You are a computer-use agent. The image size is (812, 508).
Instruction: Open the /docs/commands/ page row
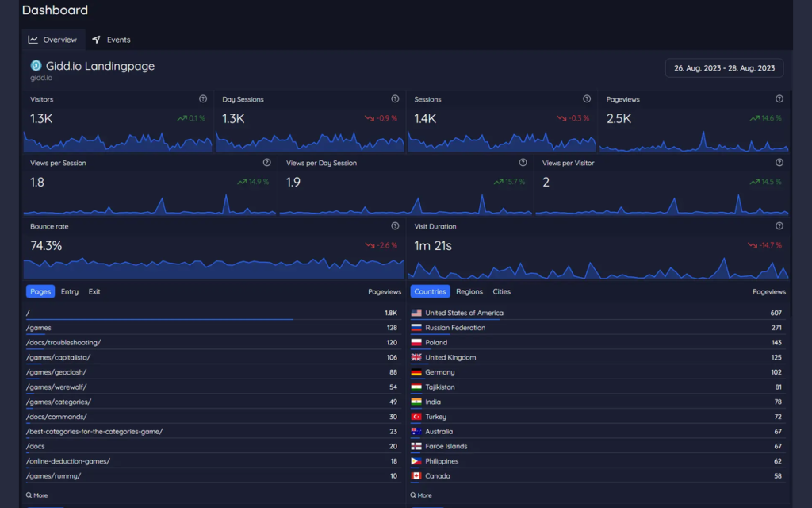(x=212, y=416)
